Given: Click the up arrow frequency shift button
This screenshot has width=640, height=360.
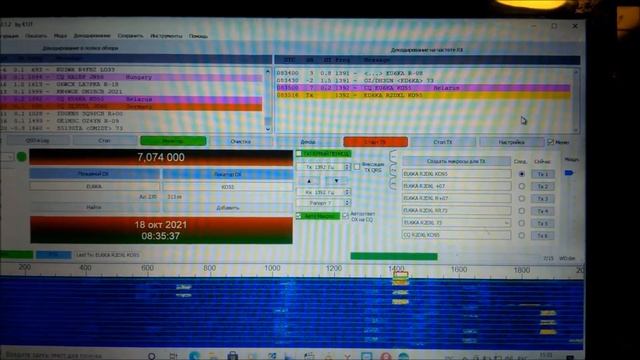Looking at the screenshot, I should [x=309, y=180].
